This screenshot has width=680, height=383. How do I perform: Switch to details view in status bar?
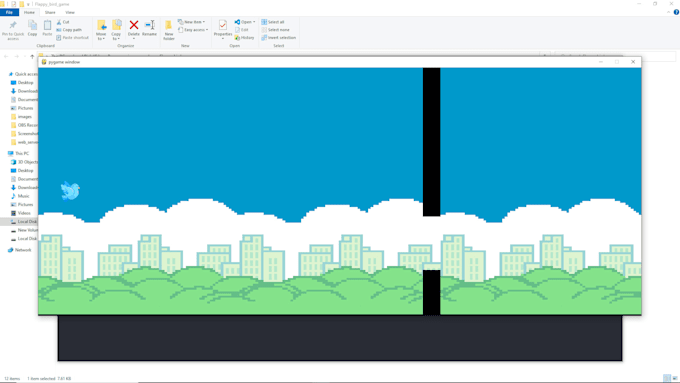point(667,378)
